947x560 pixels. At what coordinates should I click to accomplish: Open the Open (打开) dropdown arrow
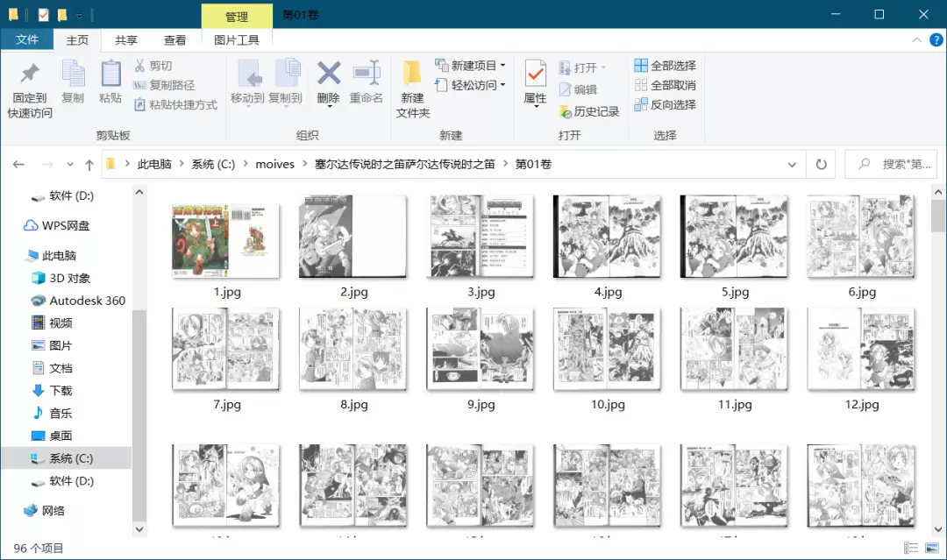(x=603, y=67)
